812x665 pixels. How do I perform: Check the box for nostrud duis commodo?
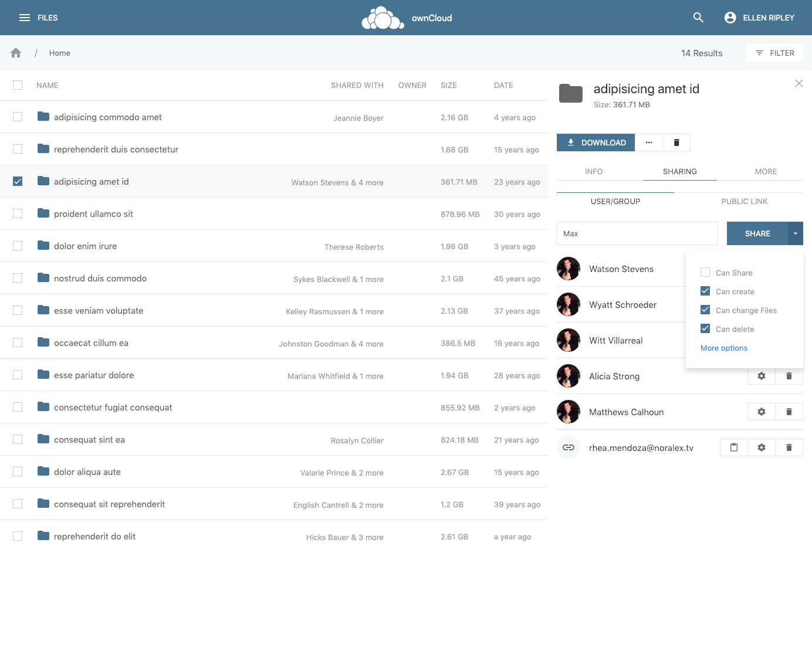click(x=18, y=278)
